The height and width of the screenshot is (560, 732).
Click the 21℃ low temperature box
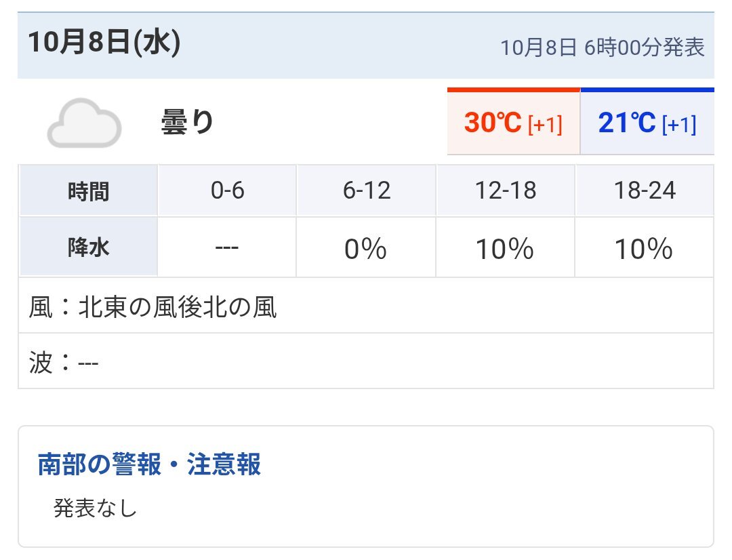click(647, 123)
